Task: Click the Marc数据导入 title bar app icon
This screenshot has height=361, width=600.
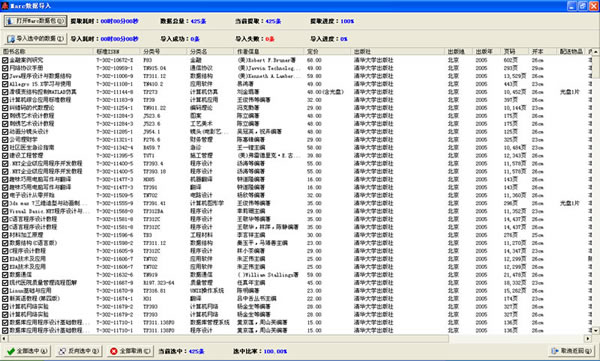Action: (5, 6)
